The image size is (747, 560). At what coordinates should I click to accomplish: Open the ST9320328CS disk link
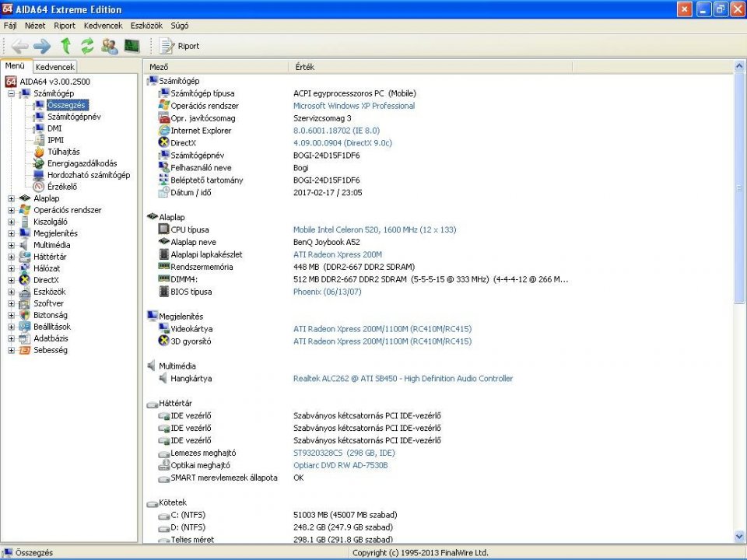pyautogui.click(x=344, y=453)
